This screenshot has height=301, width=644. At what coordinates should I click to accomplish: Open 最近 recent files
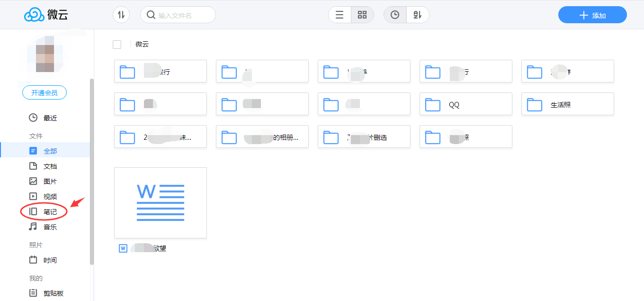45,118
